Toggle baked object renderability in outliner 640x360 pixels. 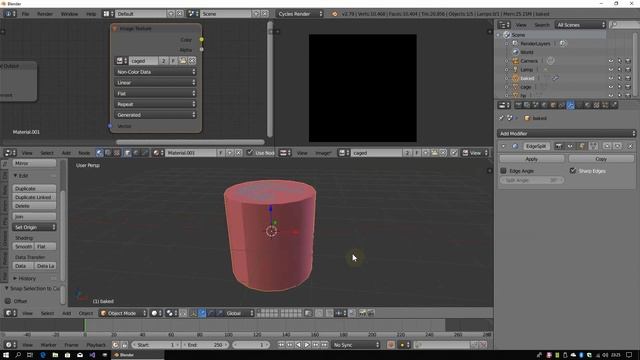628,78
